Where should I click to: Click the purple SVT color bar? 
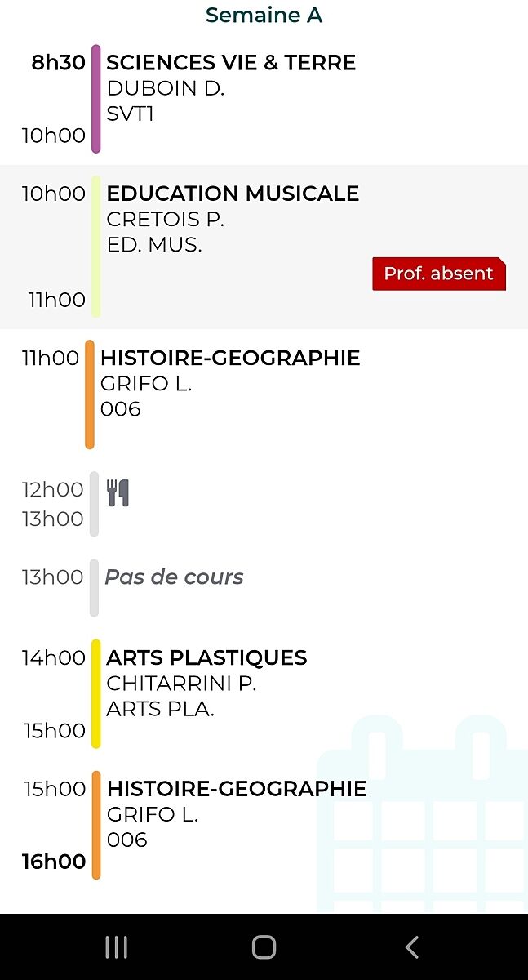(96, 99)
